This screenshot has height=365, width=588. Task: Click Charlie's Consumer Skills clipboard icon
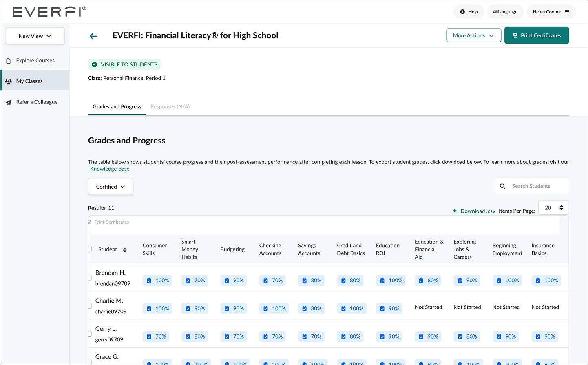coord(149,309)
